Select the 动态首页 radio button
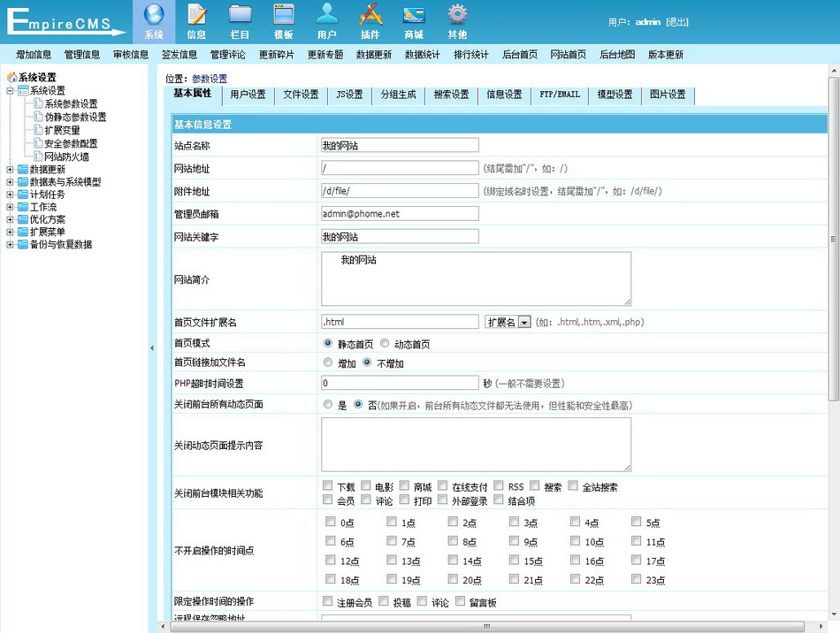The height and width of the screenshot is (633, 840). pos(385,343)
